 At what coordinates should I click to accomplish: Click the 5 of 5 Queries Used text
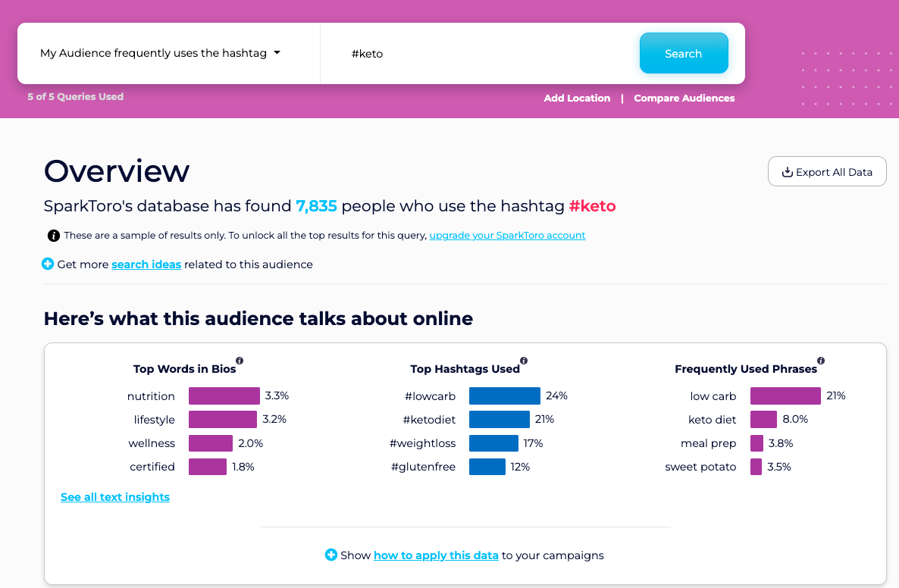click(76, 97)
